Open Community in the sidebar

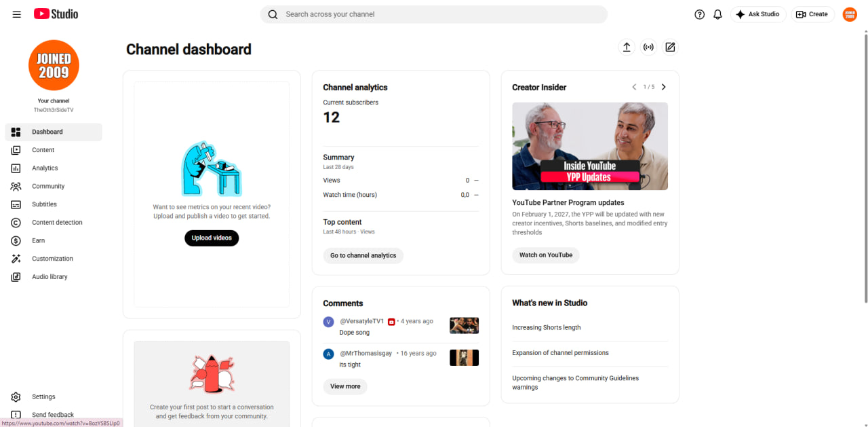(54, 186)
